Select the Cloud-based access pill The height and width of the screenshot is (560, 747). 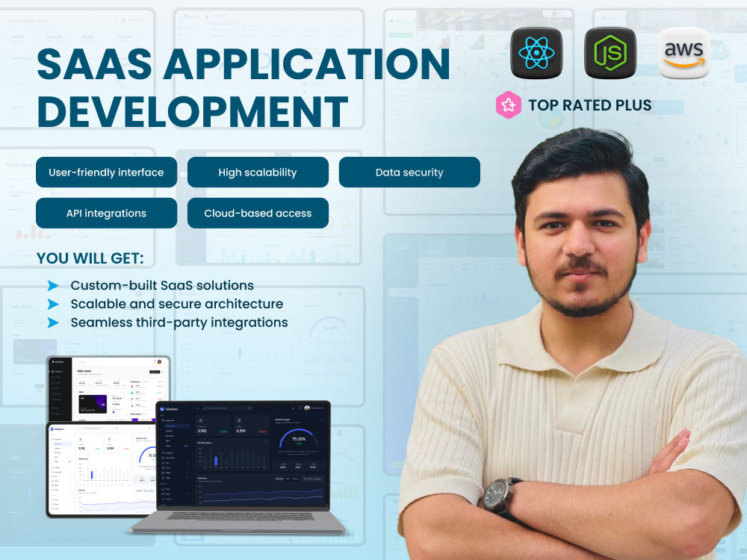[258, 214]
